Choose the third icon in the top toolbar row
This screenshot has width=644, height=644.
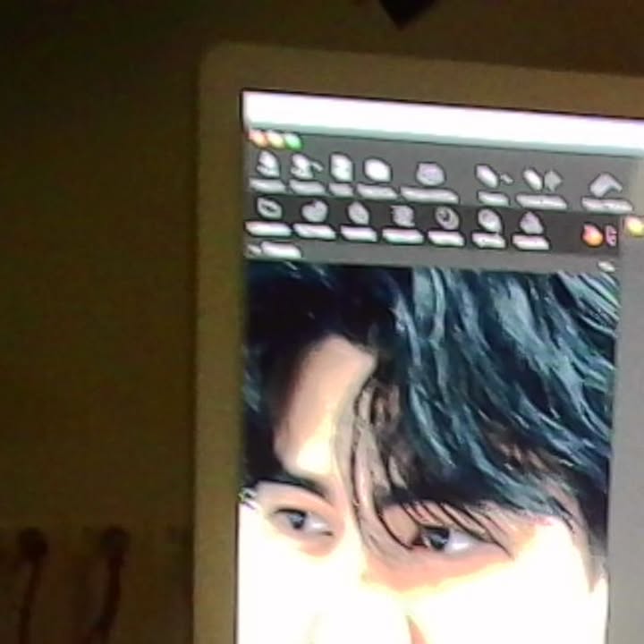click(341, 168)
